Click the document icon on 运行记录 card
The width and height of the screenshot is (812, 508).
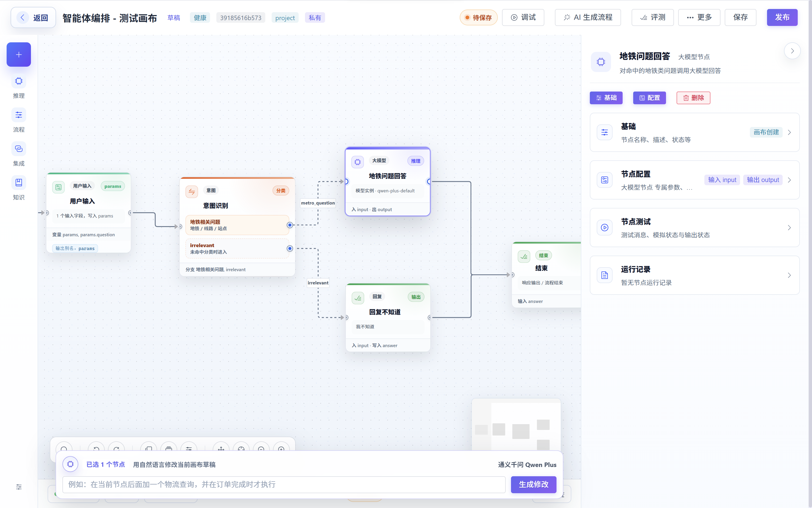pyautogui.click(x=604, y=275)
